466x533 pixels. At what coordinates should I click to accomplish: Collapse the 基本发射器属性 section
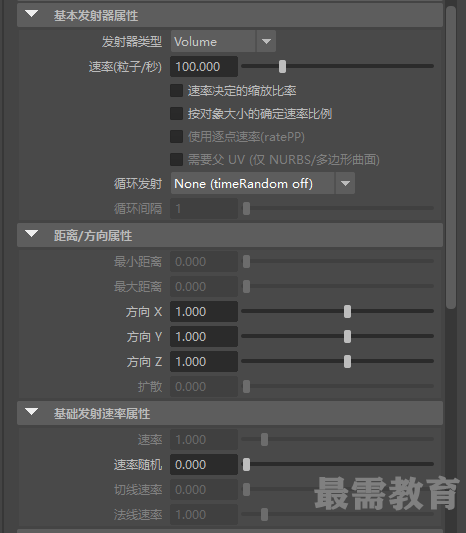(x=32, y=14)
